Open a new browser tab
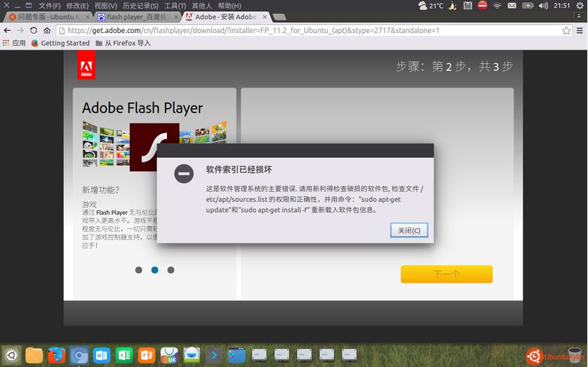 (x=279, y=17)
